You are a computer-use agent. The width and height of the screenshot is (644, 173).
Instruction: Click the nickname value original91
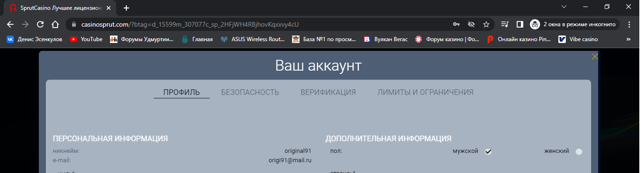pos(298,151)
